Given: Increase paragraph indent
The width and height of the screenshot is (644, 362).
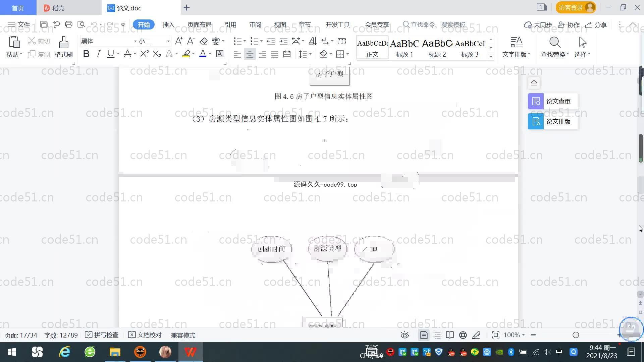Looking at the screenshot, I should tap(283, 41).
